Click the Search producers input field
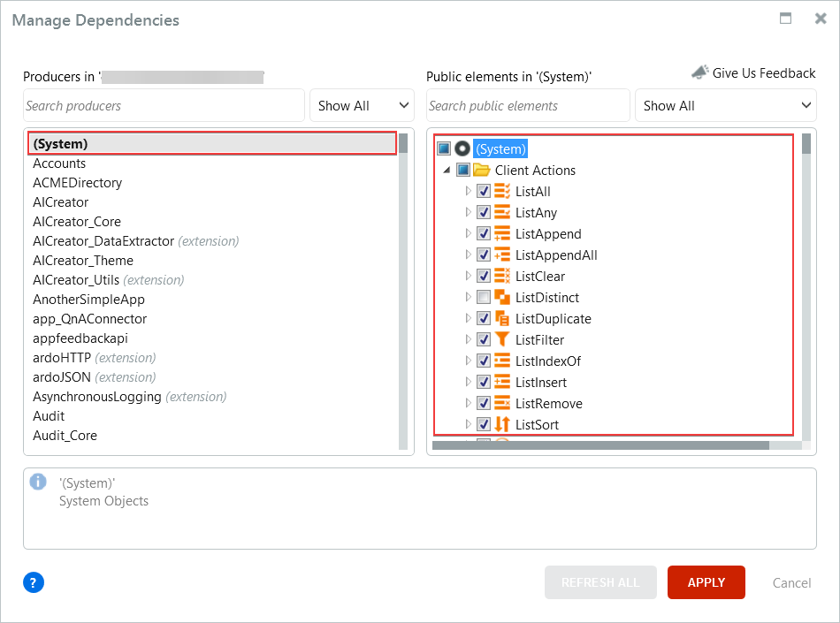This screenshot has width=840, height=623. [x=164, y=105]
